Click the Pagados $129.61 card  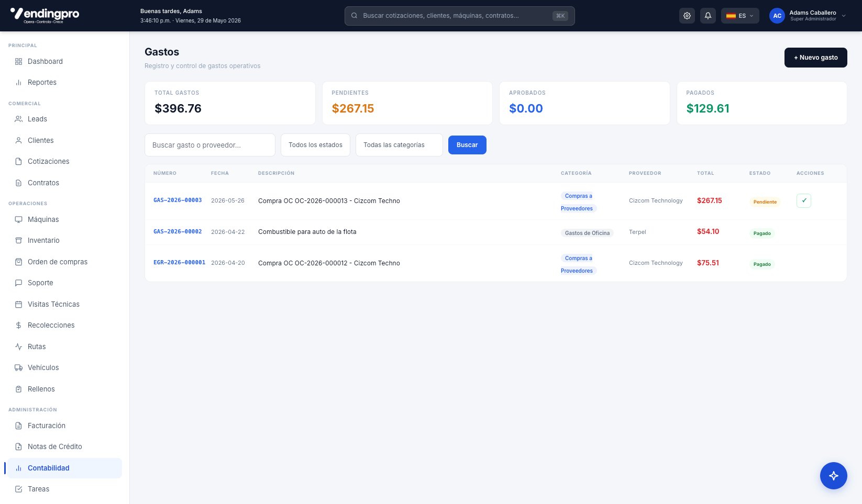click(x=762, y=103)
